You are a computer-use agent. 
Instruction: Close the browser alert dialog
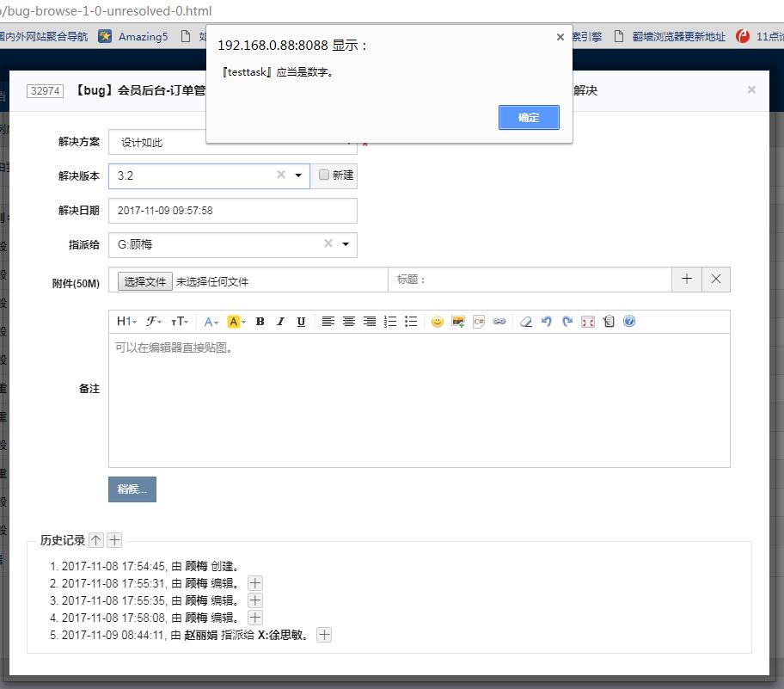tap(560, 37)
